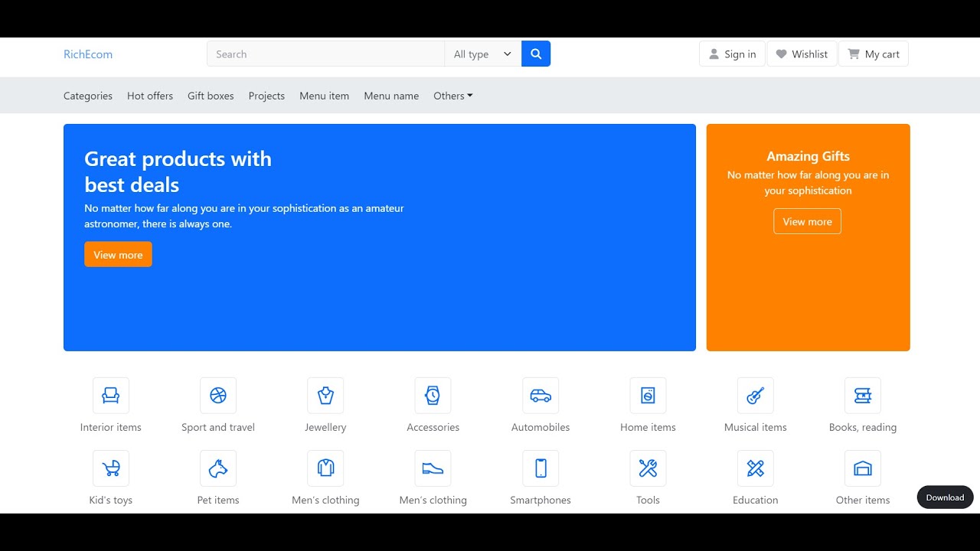Select the Books, reading icon
Viewport: 980px width, 551px height.
(x=863, y=396)
